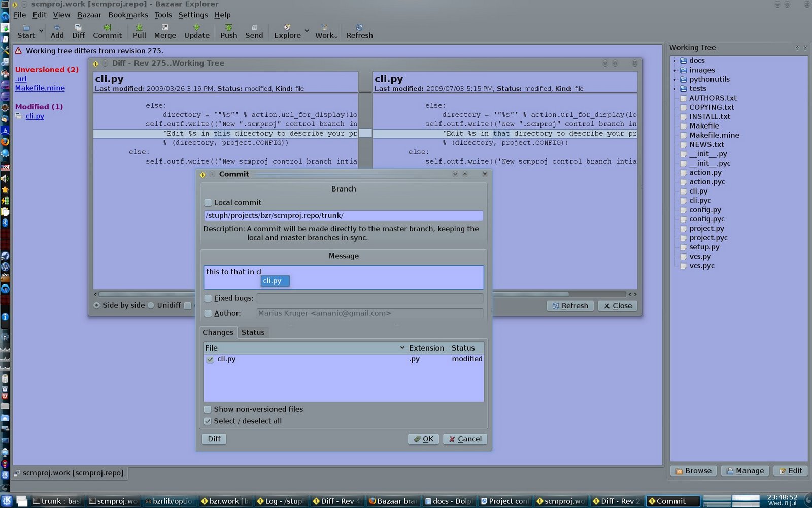Open the KDE application launcher
The height and width of the screenshot is (508, 812).
(x=7, y=501)
